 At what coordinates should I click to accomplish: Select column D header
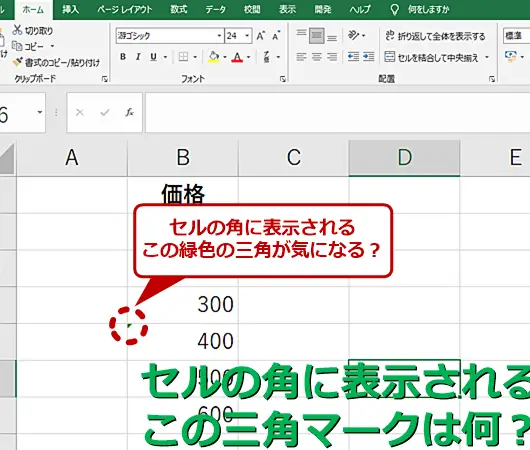(x=405, y=158)
